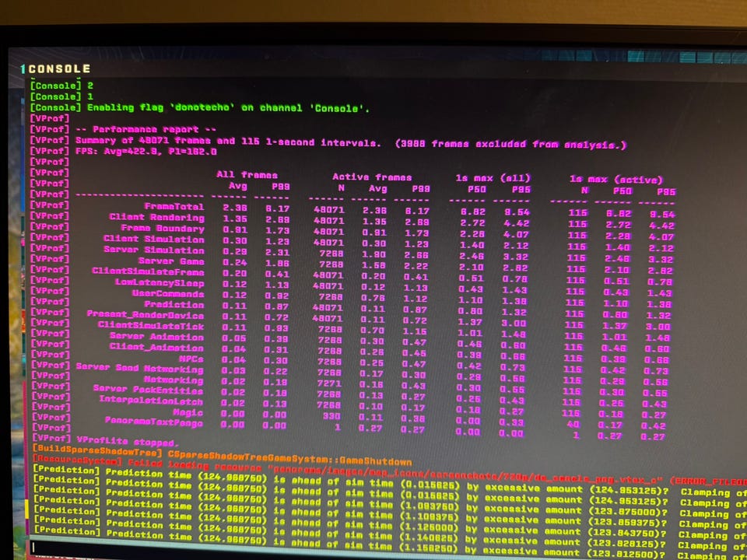Click the 'Client Simulation' row label
The height and width of the screenshot is (560, 747).
(154, 239)
